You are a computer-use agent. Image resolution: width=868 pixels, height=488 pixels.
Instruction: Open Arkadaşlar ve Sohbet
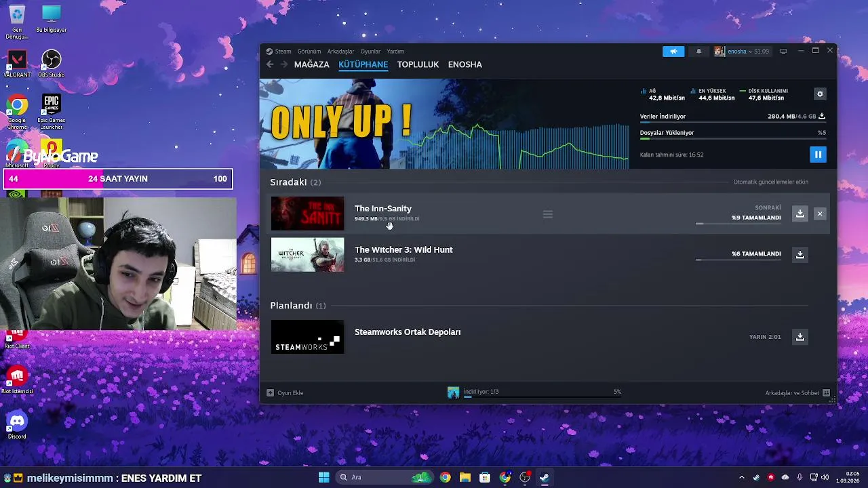[x=797, y=392]
